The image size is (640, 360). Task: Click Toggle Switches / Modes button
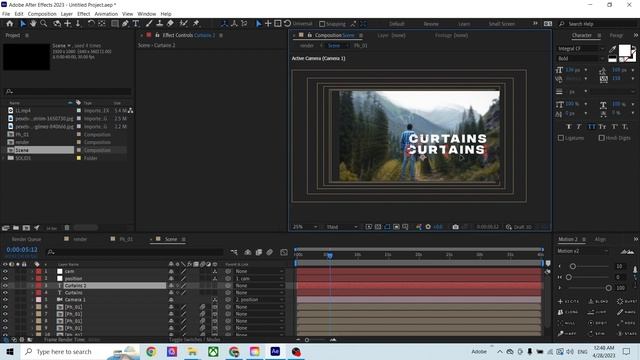pyautogui.click(x=195, y=339)
